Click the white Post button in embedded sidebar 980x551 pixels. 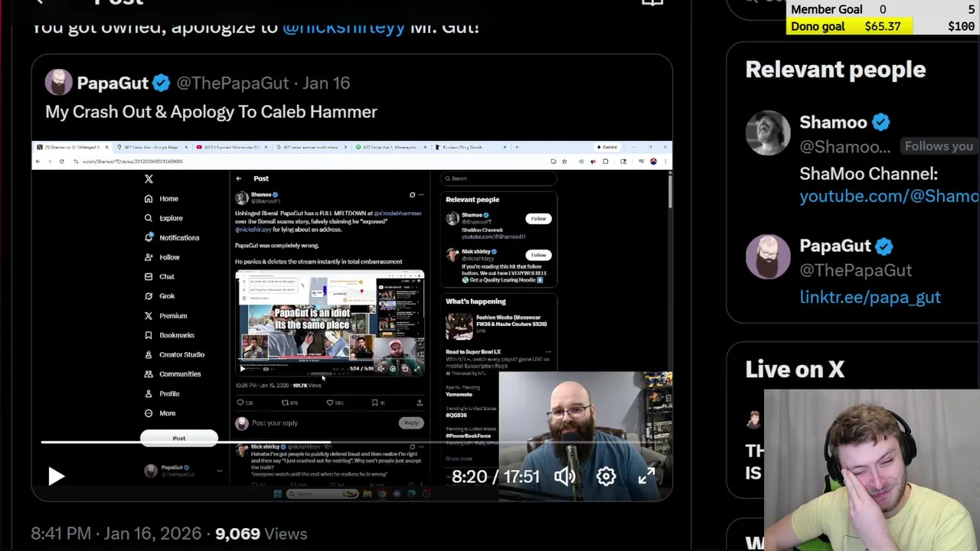coord(179,438)
